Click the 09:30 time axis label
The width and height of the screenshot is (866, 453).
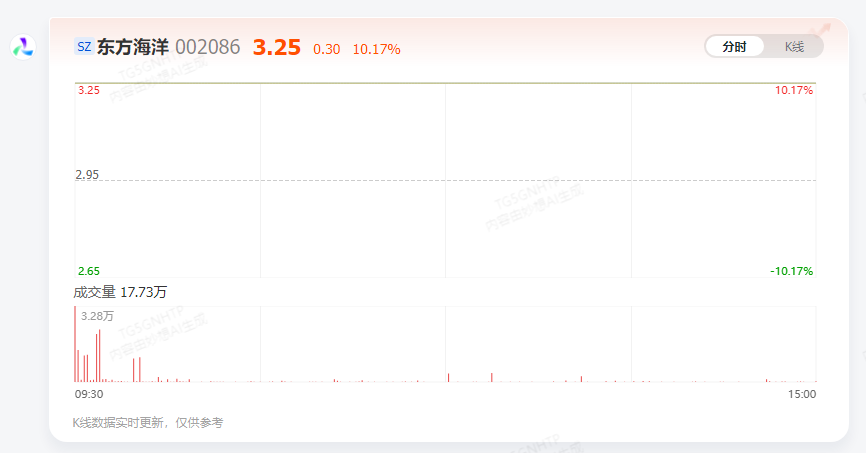coord(89,394)
